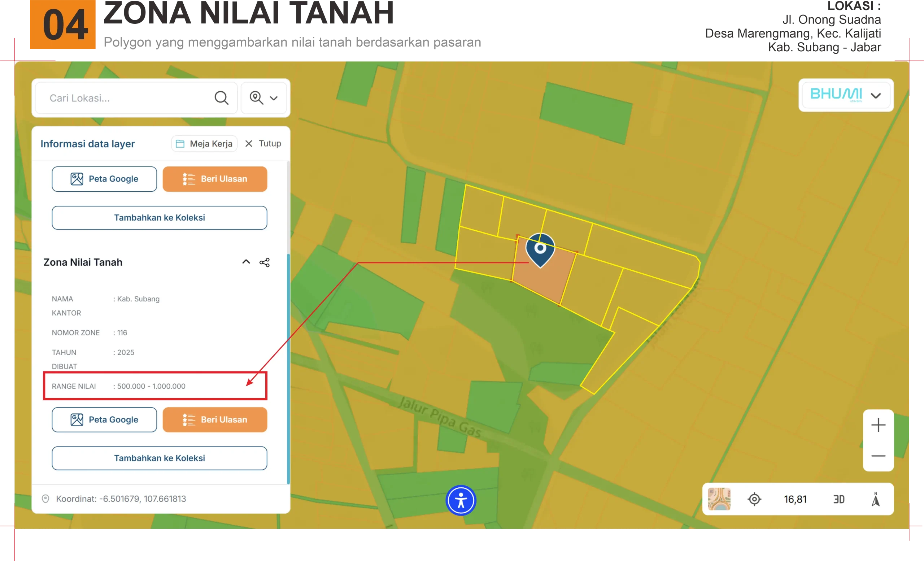
Task: Open the BHUMI dropdown menu
Action: coord(846,95)
